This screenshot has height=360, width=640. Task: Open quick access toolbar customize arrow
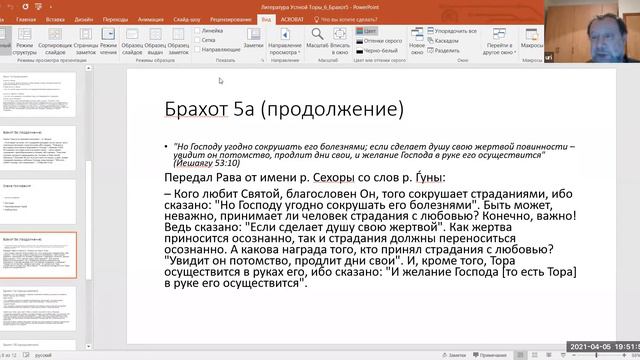point(51,7)
